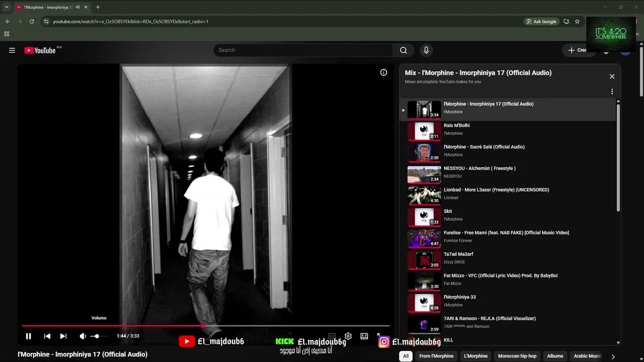The width and height of the screenshot is (644, 362).
Task: Pause the video with the pause button
Action: coord(29,336)
